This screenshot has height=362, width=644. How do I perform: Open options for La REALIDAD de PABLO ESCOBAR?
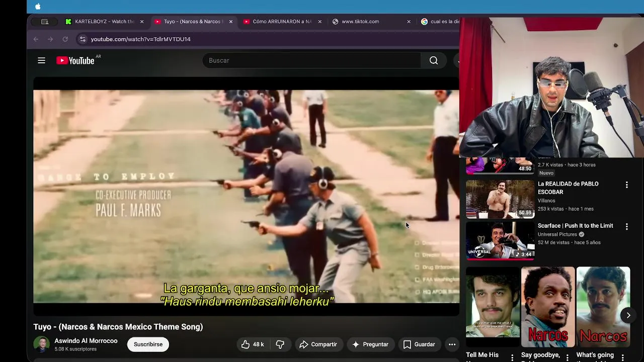point(626,185)
